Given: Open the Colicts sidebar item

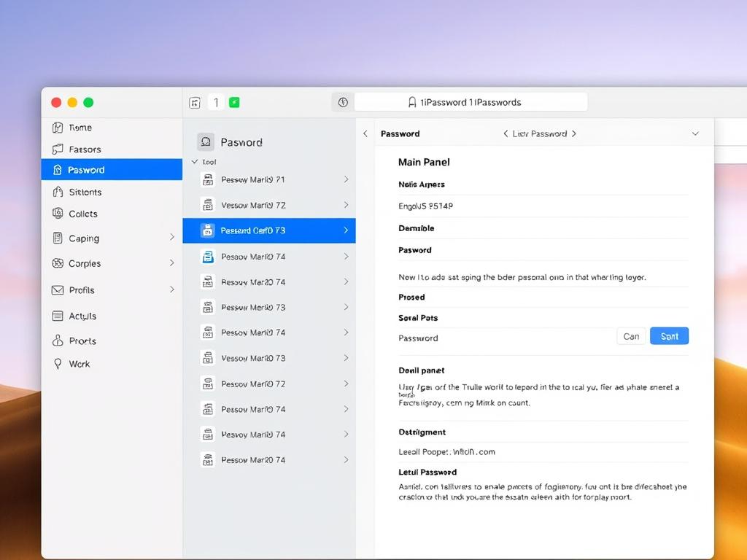Looking at the screenshot, I should click(x=112, y=214).
